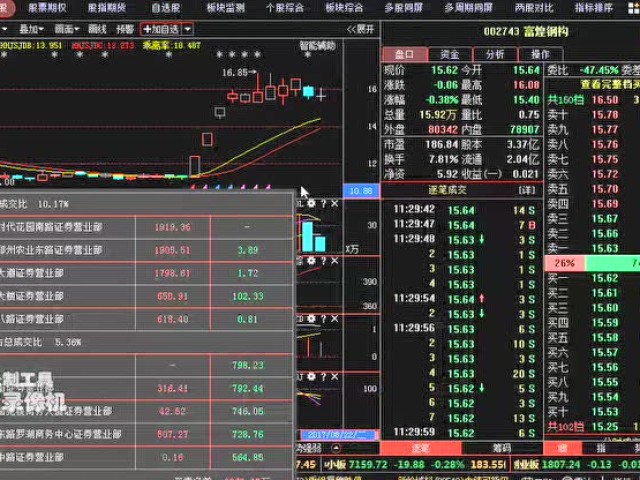Close the sub-chart with 390/360 scale
The width and height of the screenshot is (640, 480).
(x=334, y=260)
